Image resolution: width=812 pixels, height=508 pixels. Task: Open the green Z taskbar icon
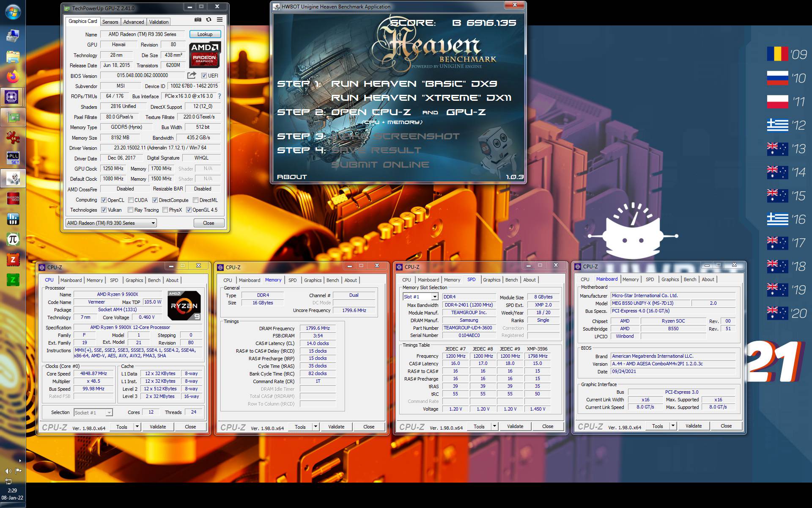click(x=13, y=280)
